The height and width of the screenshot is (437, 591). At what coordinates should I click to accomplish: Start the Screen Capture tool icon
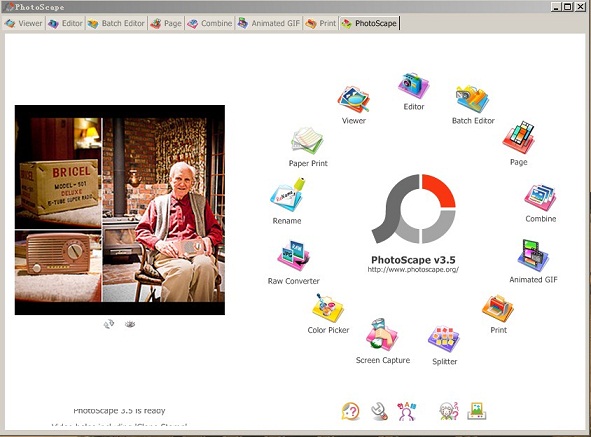click(x=382, y=335)
